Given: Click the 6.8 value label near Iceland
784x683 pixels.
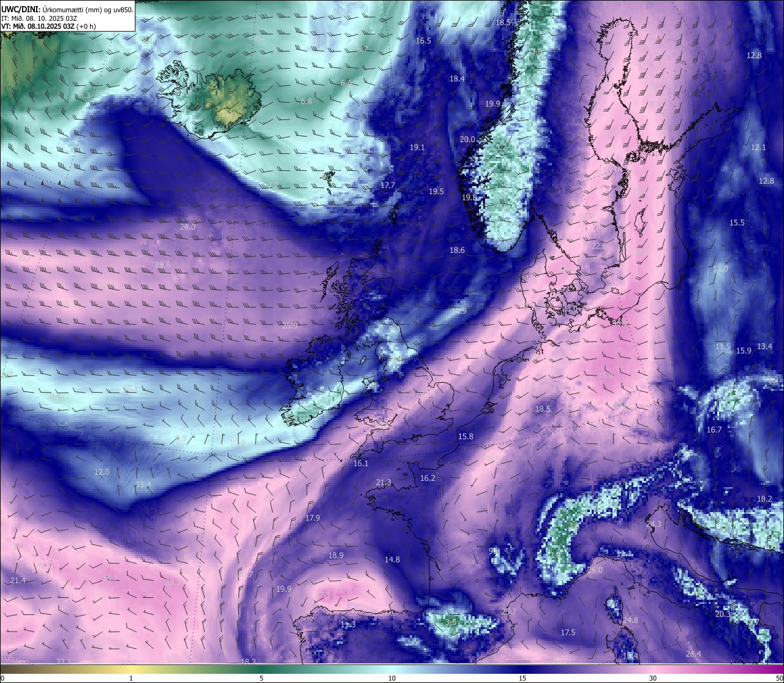Looking at the screenshot, I should tap(306, 101).
